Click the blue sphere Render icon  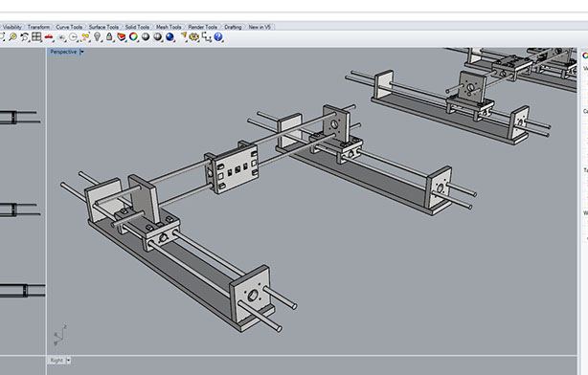click(x=170, y=37)
